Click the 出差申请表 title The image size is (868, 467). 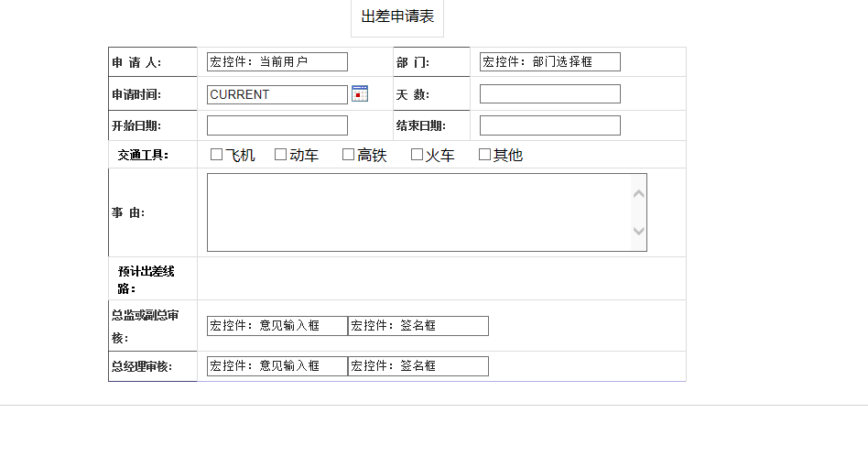tap(397, 16)
